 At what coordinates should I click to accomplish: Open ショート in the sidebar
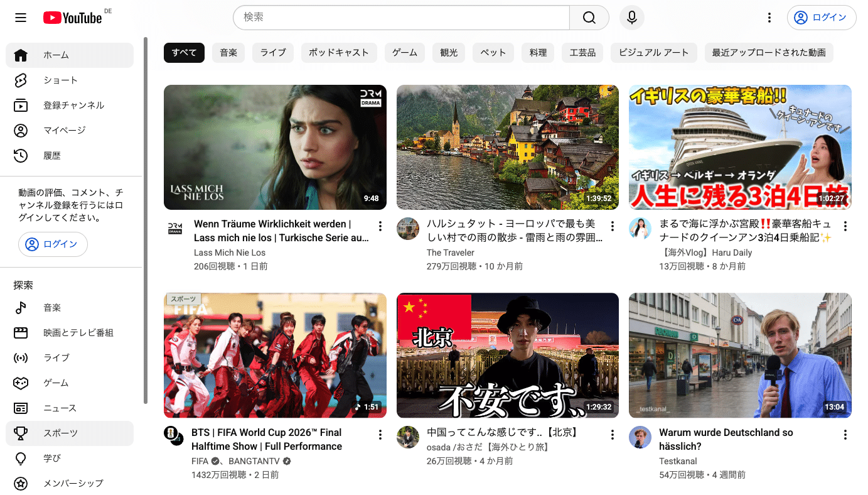[x=70, y=80]
